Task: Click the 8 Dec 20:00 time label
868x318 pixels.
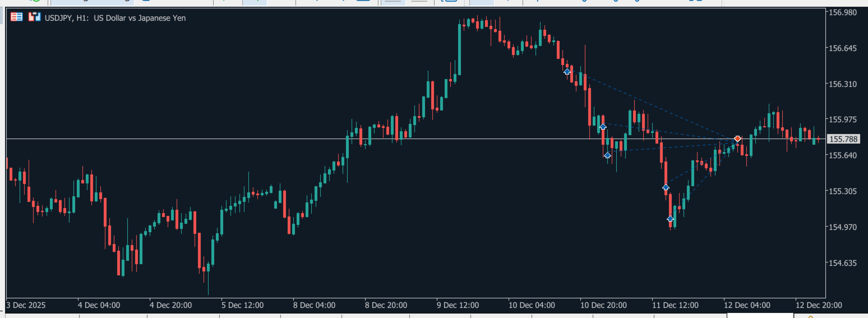Action: pyautogui.click(x=386, y=305)
